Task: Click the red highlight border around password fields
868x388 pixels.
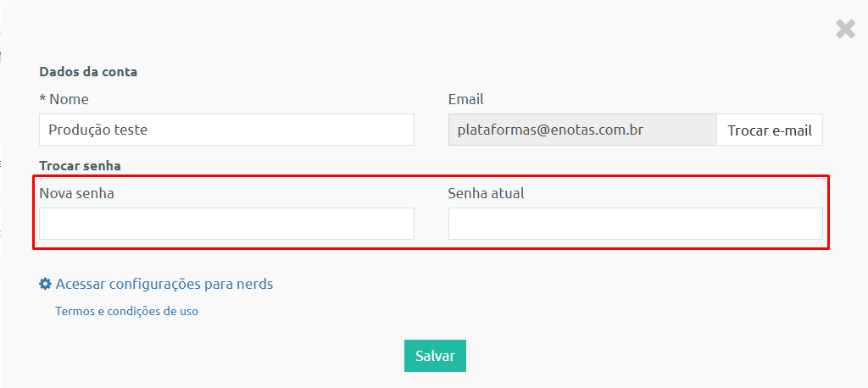Action: coord(431,176)
